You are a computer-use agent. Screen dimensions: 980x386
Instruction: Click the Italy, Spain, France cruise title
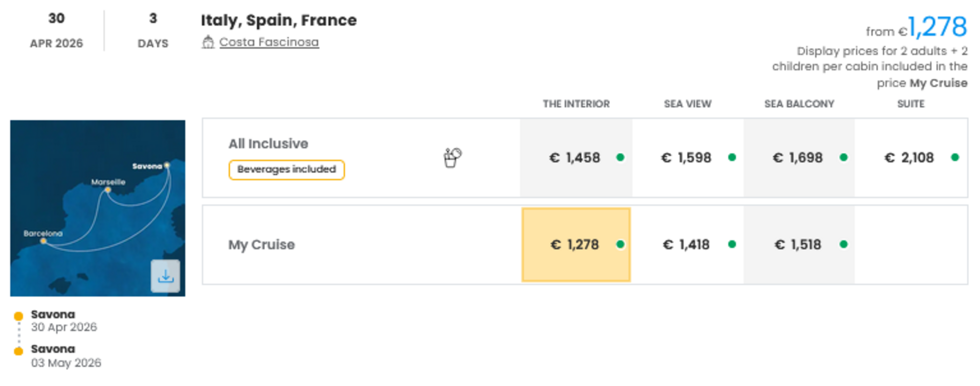(279, 20)
